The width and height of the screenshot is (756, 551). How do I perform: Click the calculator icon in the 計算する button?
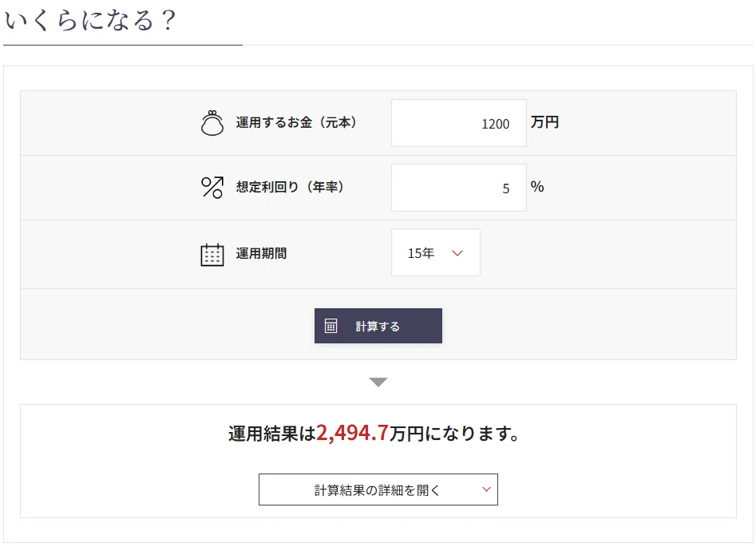(x=331, y=326)
